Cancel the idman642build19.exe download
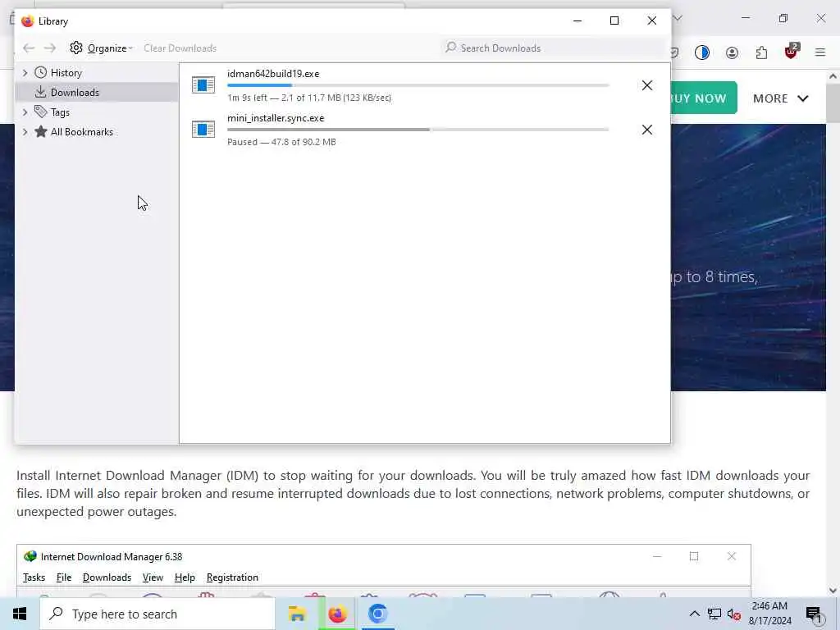Image resolution: width=840 pixels, height=630 pixels. tap(646, 85)
